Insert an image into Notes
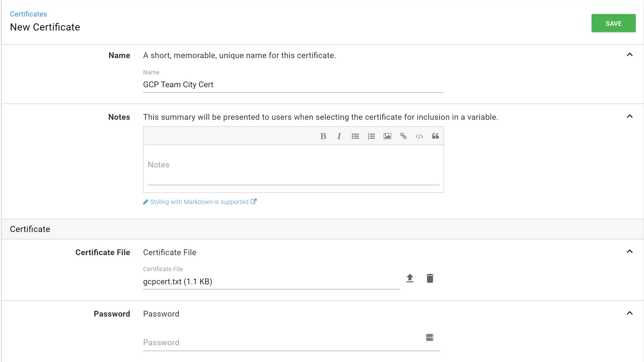 387,136
